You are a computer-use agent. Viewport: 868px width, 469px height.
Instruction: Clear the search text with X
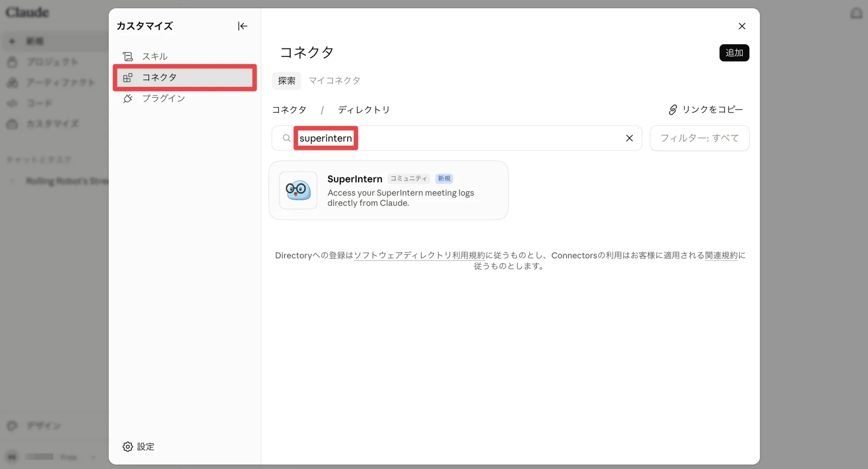click(x=629, y=138)
